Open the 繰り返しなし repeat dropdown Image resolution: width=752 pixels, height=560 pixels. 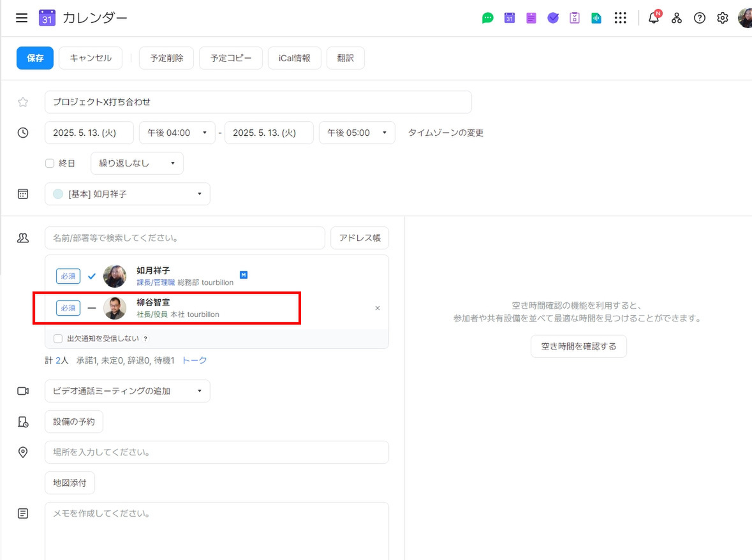tap(136, 163)
